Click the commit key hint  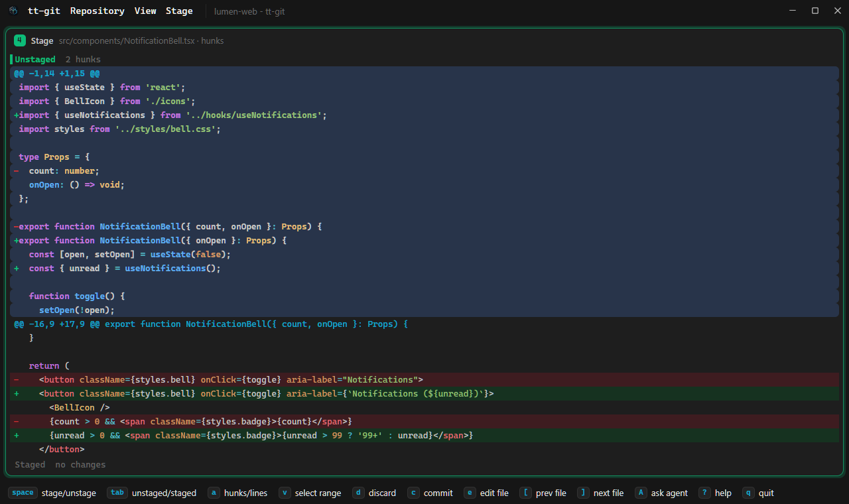[430, 493]
